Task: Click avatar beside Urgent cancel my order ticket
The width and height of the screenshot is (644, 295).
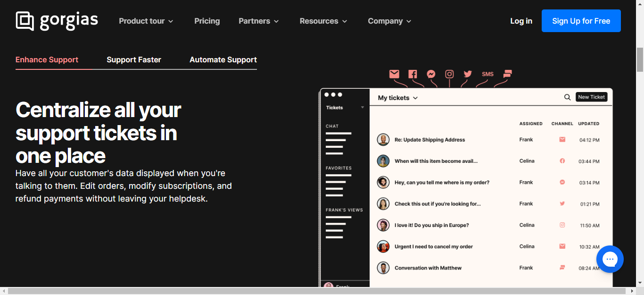Action: [383, 246]
